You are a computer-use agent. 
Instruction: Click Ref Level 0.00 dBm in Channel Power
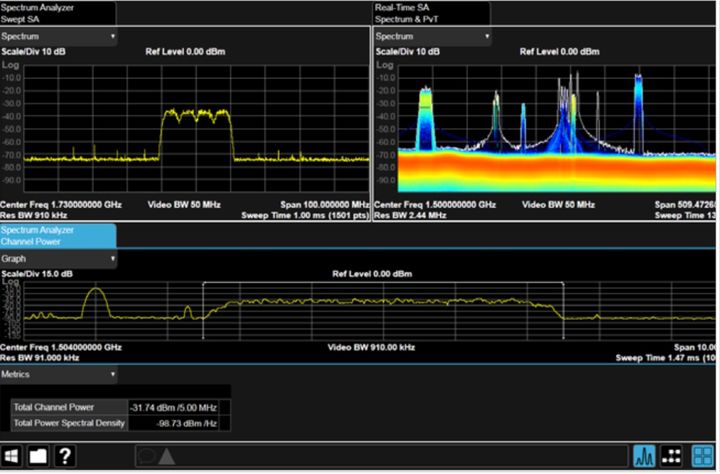[x=372, y=274]
